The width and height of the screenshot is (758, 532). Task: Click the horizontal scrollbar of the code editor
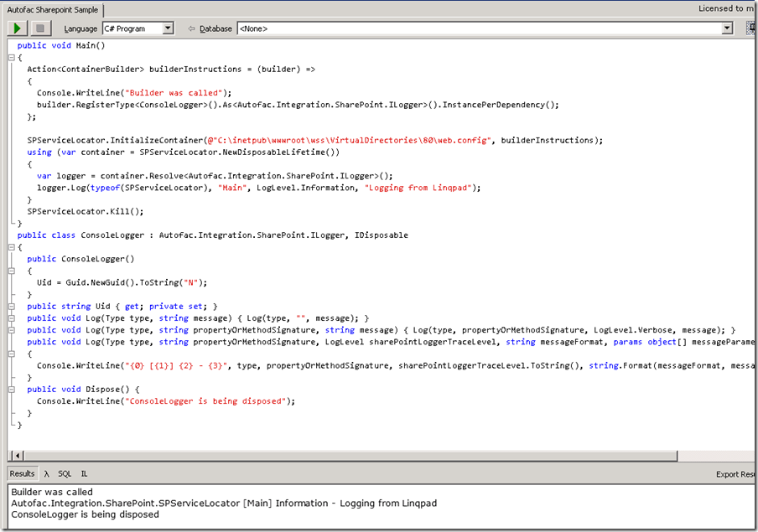click(x=351, y=456)
